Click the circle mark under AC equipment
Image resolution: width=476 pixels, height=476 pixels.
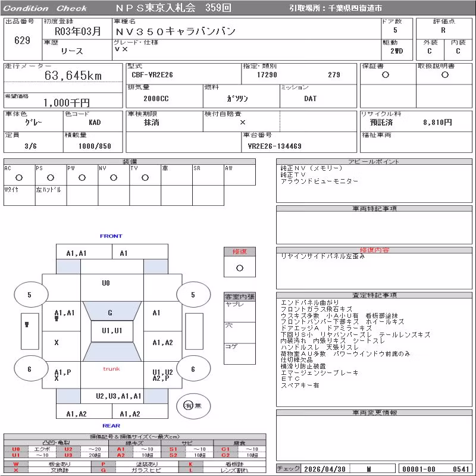click(x=19, y=177)
